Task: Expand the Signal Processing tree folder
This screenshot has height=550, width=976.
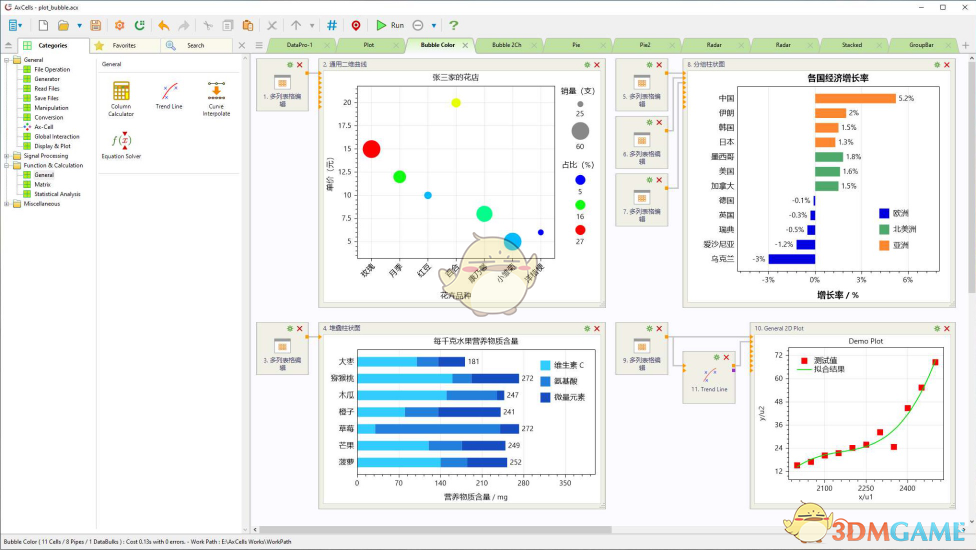Action: point(7,156)
